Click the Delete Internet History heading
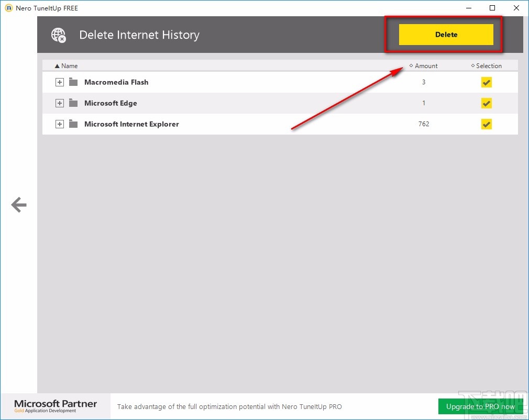 coord(139,35)
